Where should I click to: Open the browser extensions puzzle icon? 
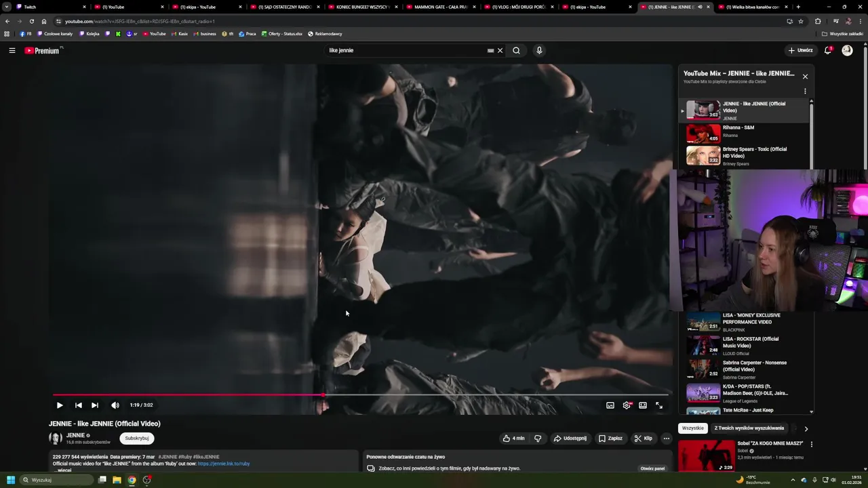click(818, 21)
